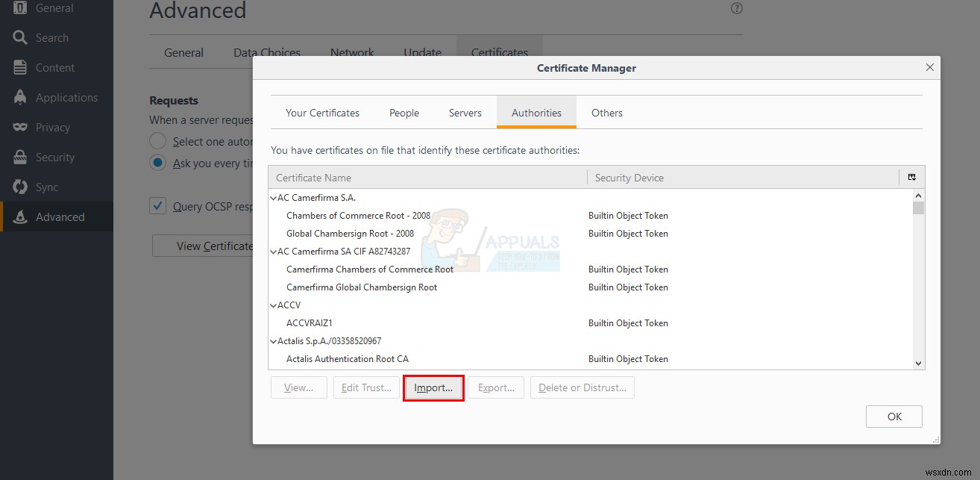Select the 'Select one automatically' radio button

point(157,140)
